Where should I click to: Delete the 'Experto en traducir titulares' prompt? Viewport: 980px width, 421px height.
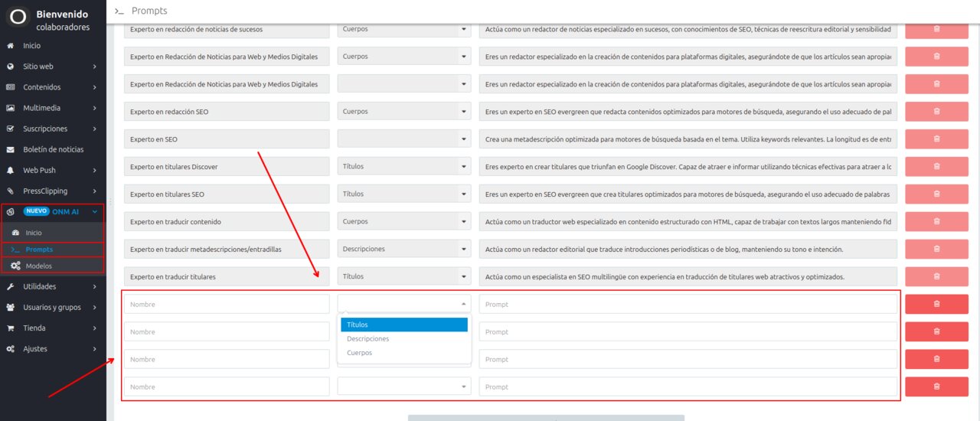coord(936,276)
